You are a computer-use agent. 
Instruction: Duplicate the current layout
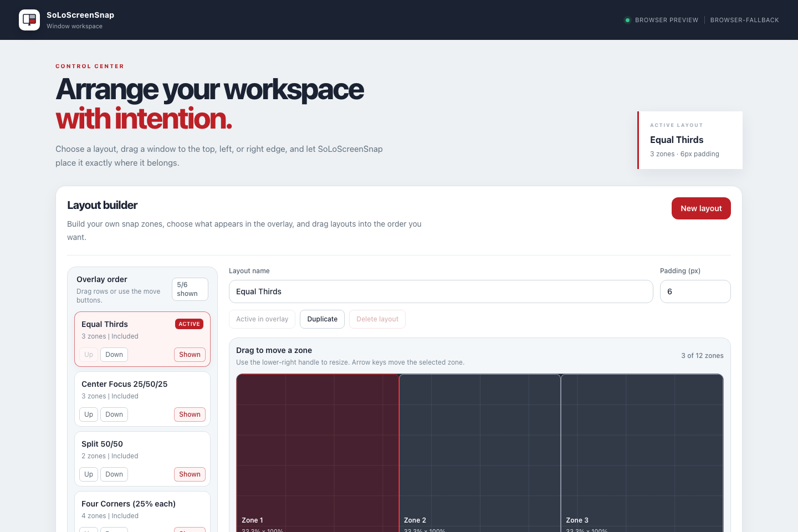323,319
